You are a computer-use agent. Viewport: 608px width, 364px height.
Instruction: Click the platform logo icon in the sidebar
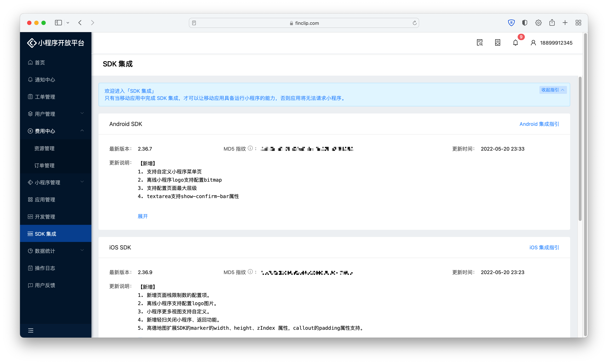point(32,43)
